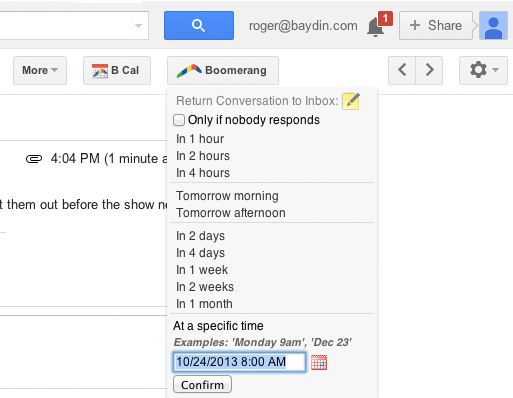This screenshot has width=513, height=398.
Task: Select In 1 week option
Action: pyautogui.click(x=202, y=270)
